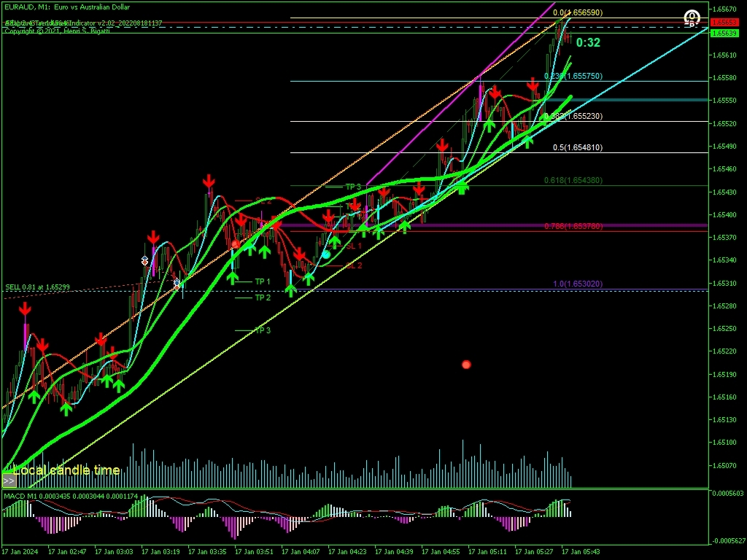Click the 17 Jan 2024 date label
Image resolution: width=747 pixels, height=560 pixels.
coord(20,552)
